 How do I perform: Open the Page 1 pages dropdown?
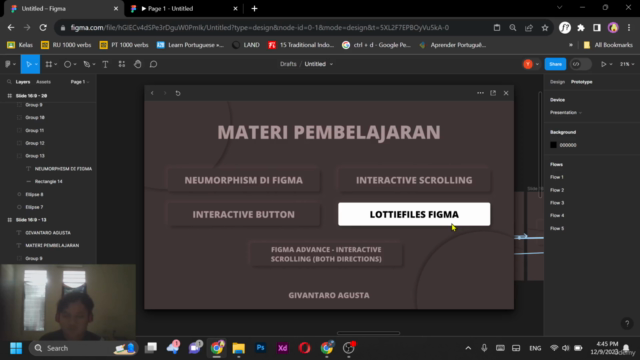80,82
